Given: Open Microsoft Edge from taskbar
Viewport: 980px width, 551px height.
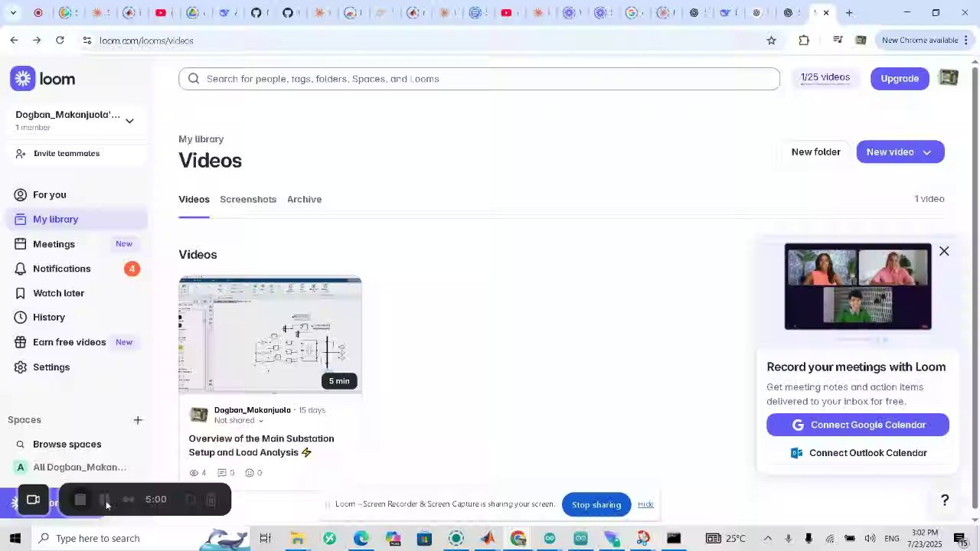Looking at the screenshot, I should pos(361,538).
